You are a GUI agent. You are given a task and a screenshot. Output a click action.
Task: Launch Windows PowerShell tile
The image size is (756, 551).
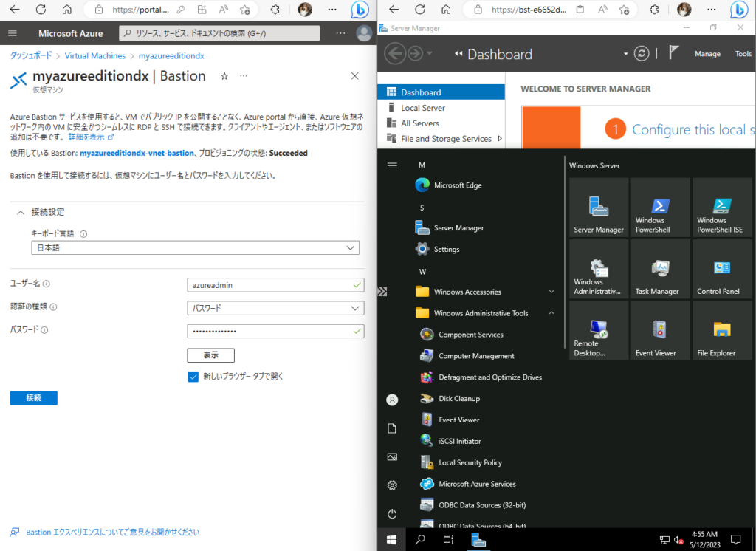click(x=660, y=207)
